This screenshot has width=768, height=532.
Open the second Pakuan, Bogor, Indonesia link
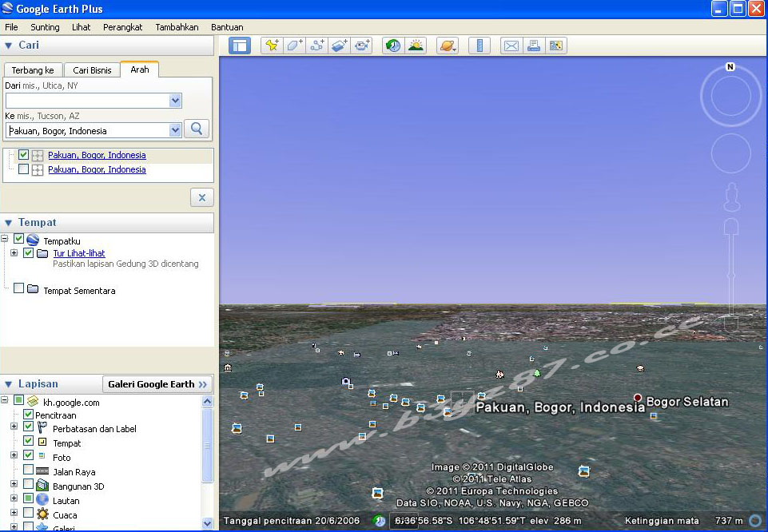pos(97,169)
